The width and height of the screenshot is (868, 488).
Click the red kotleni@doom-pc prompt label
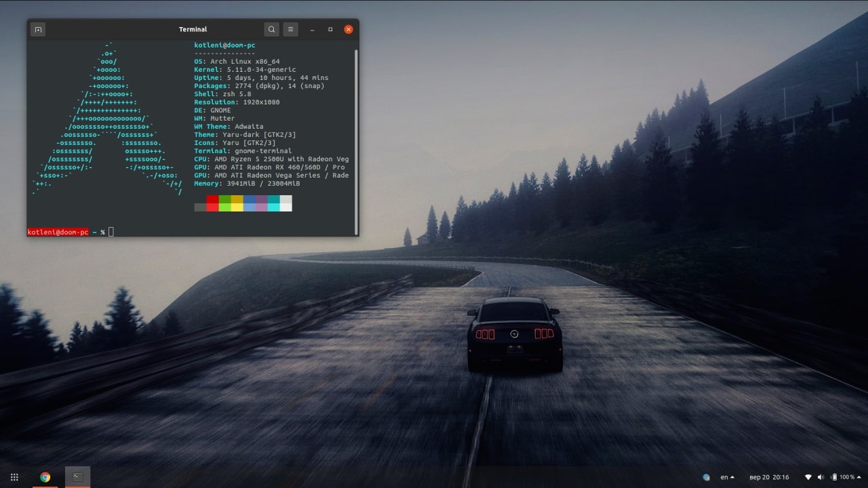pos(58,232)
